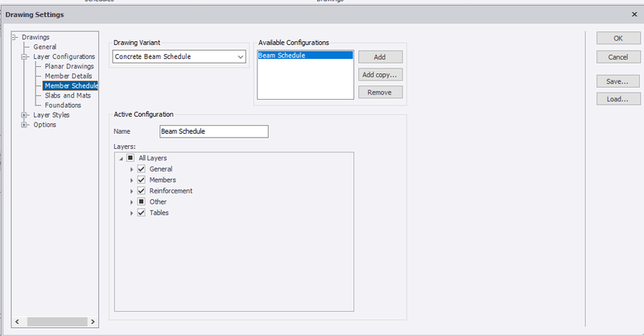The width and height of the screenshot is (644, 336).
Task: Toggle the Other layers checkbox
Action: [x=142, y=201]
